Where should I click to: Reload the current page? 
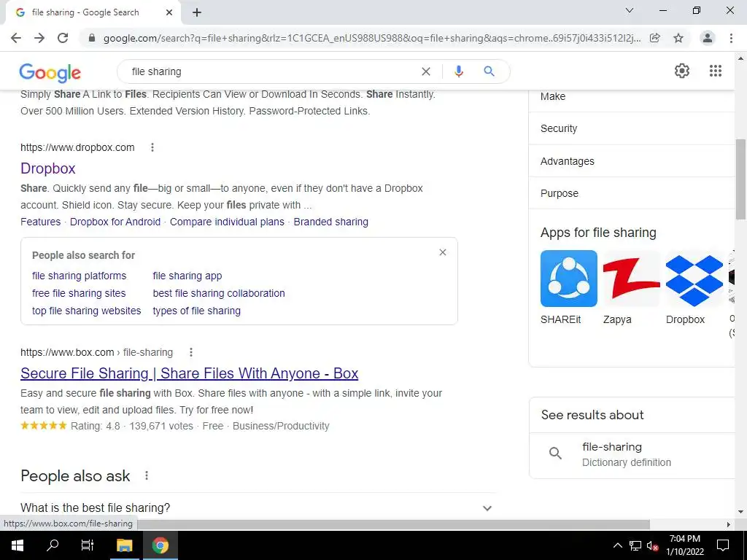pos(63,38)
